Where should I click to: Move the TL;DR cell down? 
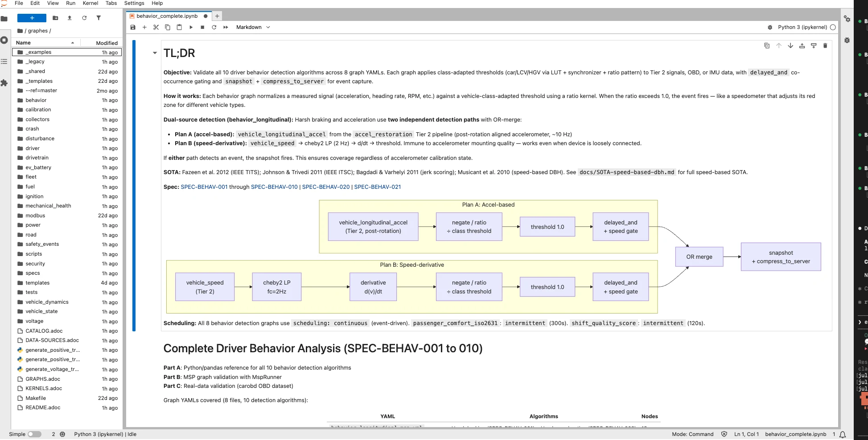pos(790,45)
